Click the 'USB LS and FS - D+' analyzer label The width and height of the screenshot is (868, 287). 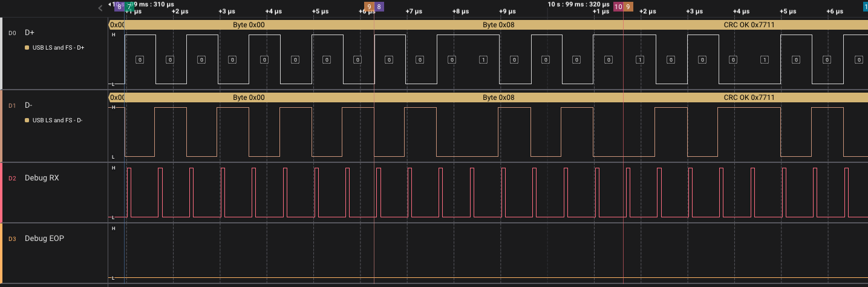58,47
